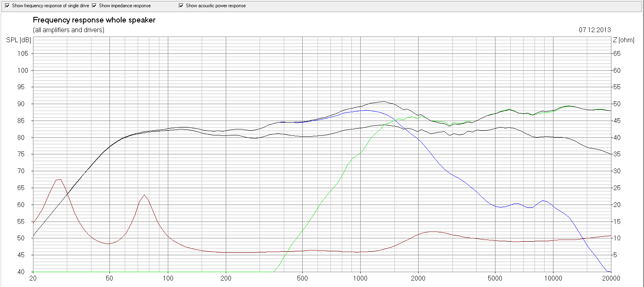Uncheck the Show impedance response checkbox
The image size is (644, 287).
click(94, 6)
